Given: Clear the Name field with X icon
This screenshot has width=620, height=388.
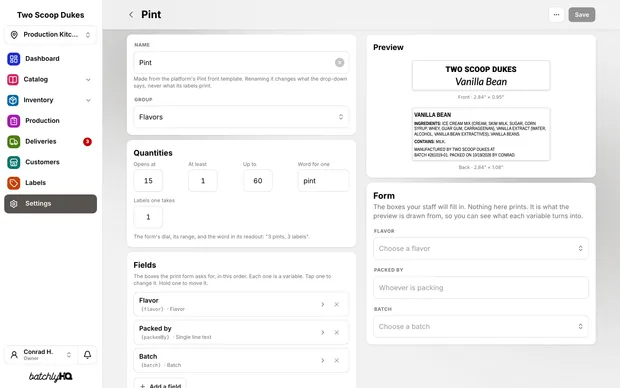Looking at the screenshot, I should 339,62.
